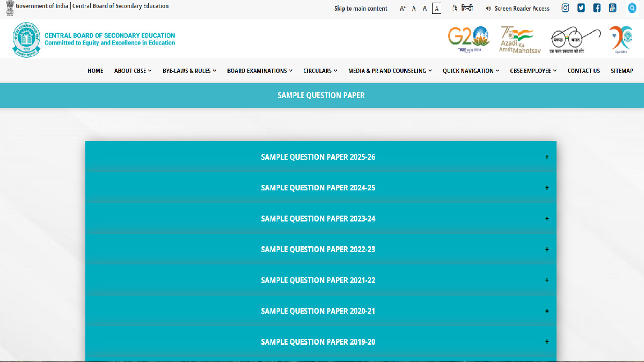This screenshot has width=644, height=362.
Task: Open the Circulars menu
Action: pyautogui.click(x=320, y=71)
